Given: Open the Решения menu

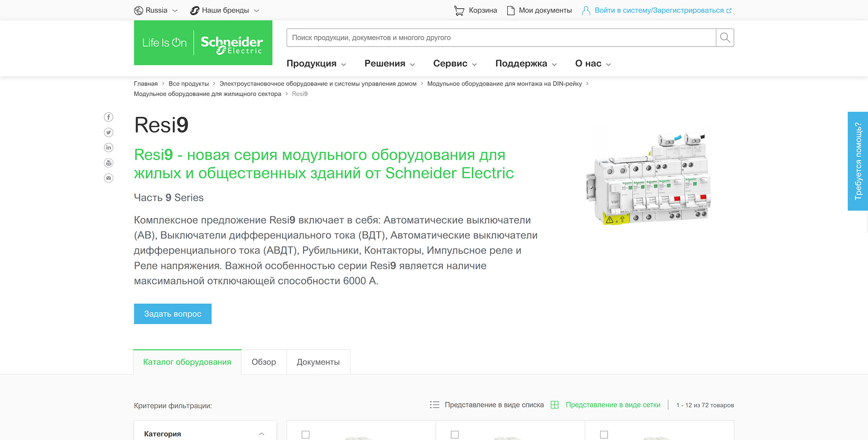Looking at the screenshot, I should (390, 64).
